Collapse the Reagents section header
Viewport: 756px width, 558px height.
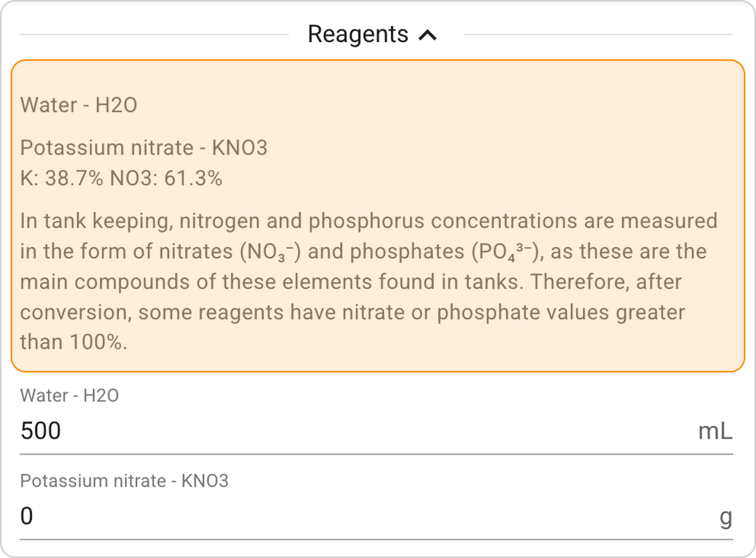(x=357, y=34)
